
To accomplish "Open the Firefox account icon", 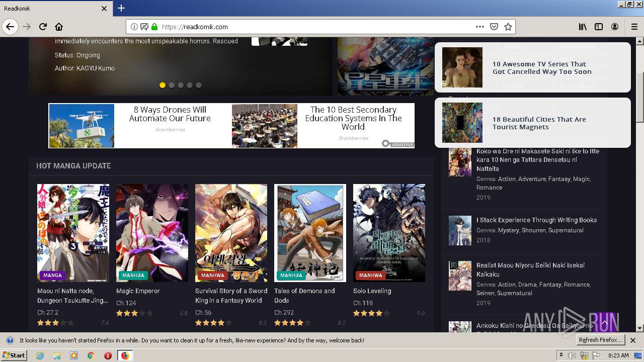I will (615, 27).
